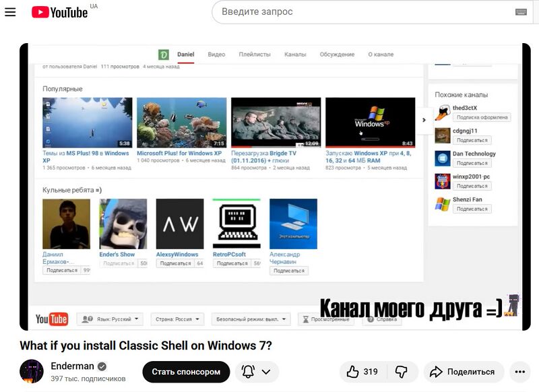539x392 pixels.
Task: Open RetroPCsoft computer avatar
Action: coord(236,224)
